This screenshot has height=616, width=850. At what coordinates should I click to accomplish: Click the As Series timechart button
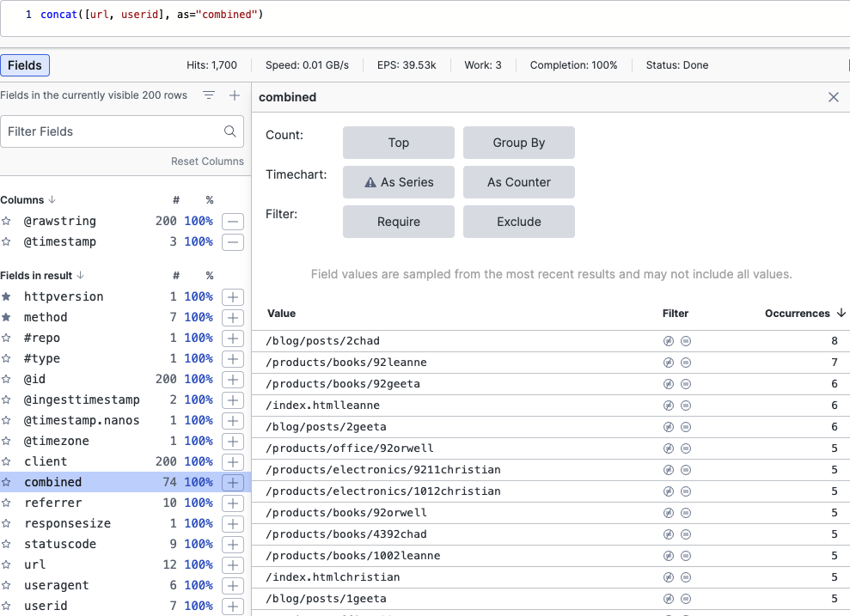pos(398,182)
